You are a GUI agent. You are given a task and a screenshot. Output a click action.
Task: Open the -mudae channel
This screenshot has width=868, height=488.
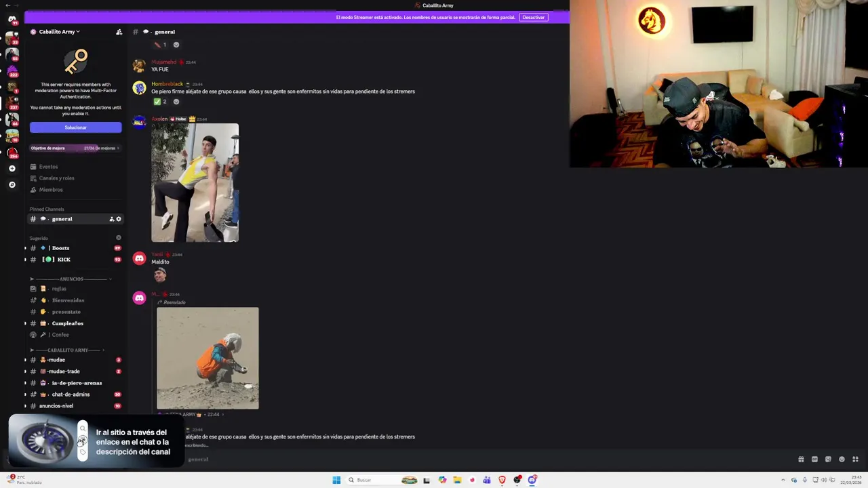point(75,360)
